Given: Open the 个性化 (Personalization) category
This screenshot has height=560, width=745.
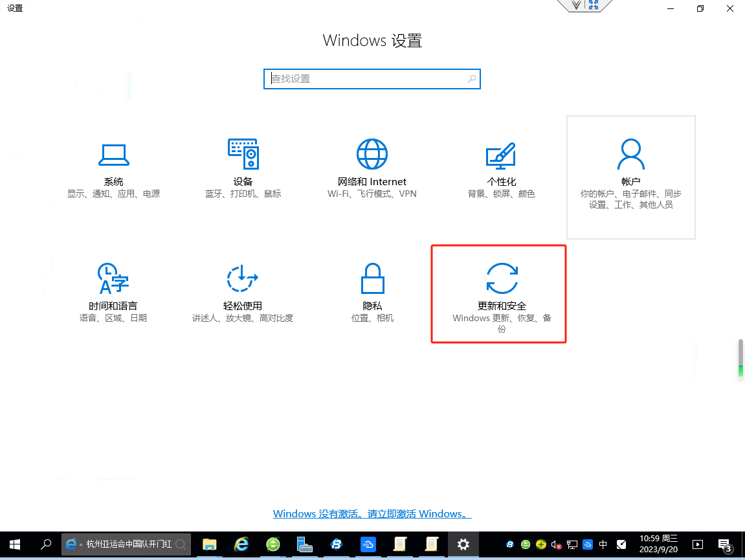Looking at the screenshot, I should 501,170.
